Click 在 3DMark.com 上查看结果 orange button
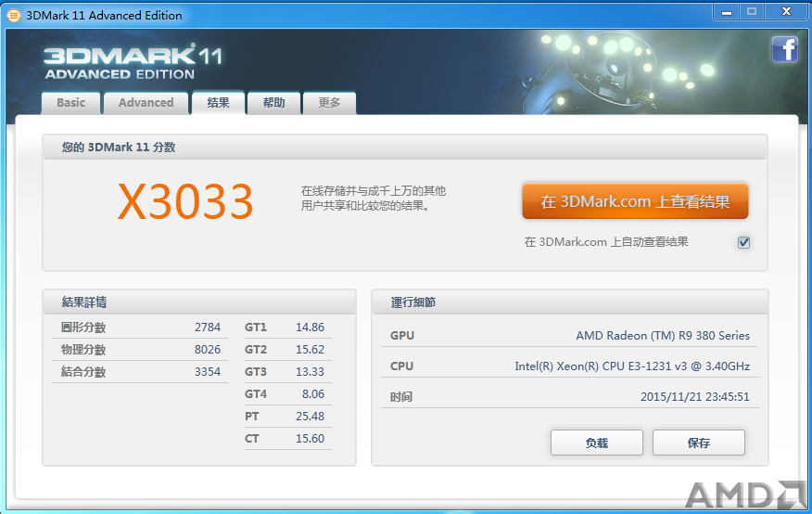 click(635, 201)
